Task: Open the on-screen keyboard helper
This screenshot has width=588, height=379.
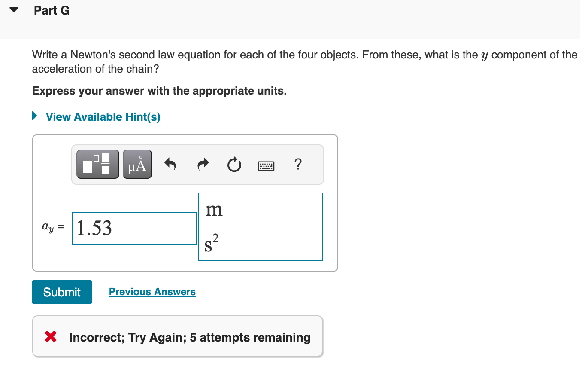Action: click(266, 166)
